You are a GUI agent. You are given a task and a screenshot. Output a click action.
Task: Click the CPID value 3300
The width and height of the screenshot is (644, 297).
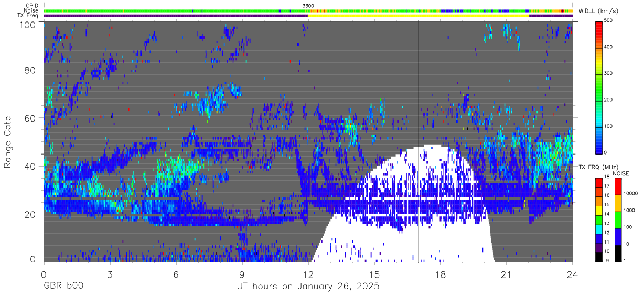pyautogui.click(x=308, y=6)
